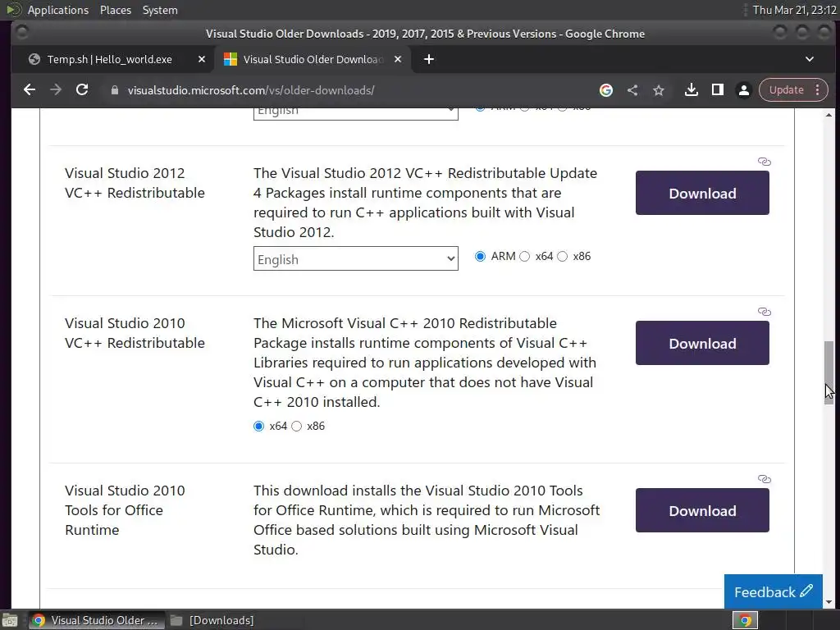This screenshot has width=840, height=630.
Task: Switch to the Temp.sh Hello_world.exe tab
Action: (110, 59)
